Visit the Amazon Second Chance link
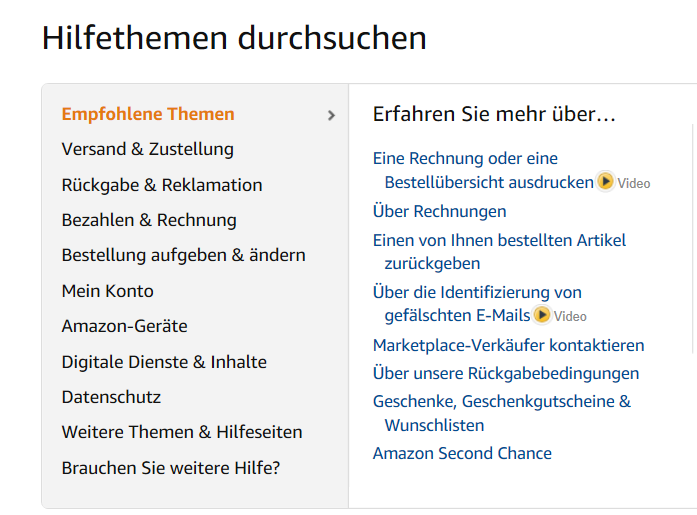The width and height of the screenshot is (697, 515). (x=462, y=454)
